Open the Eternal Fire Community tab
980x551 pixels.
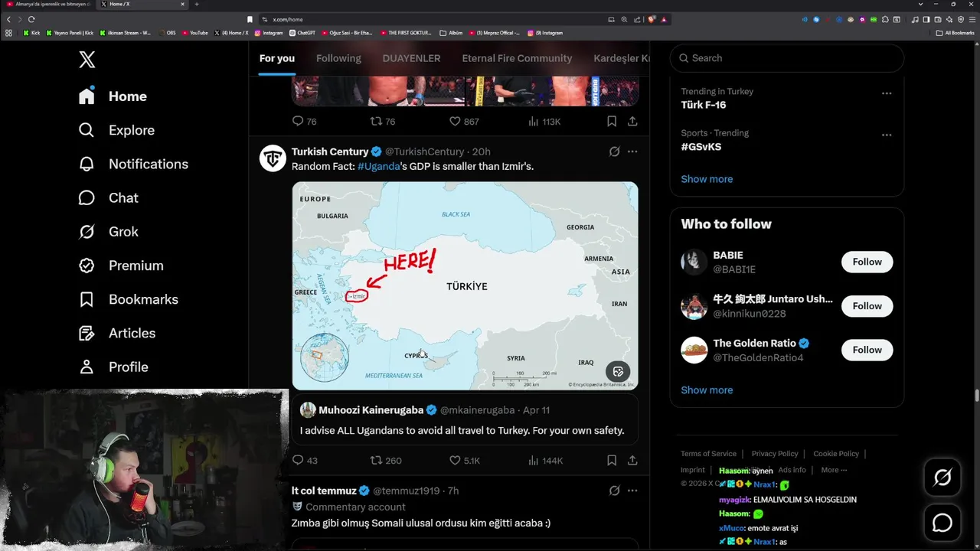[517, 58]
